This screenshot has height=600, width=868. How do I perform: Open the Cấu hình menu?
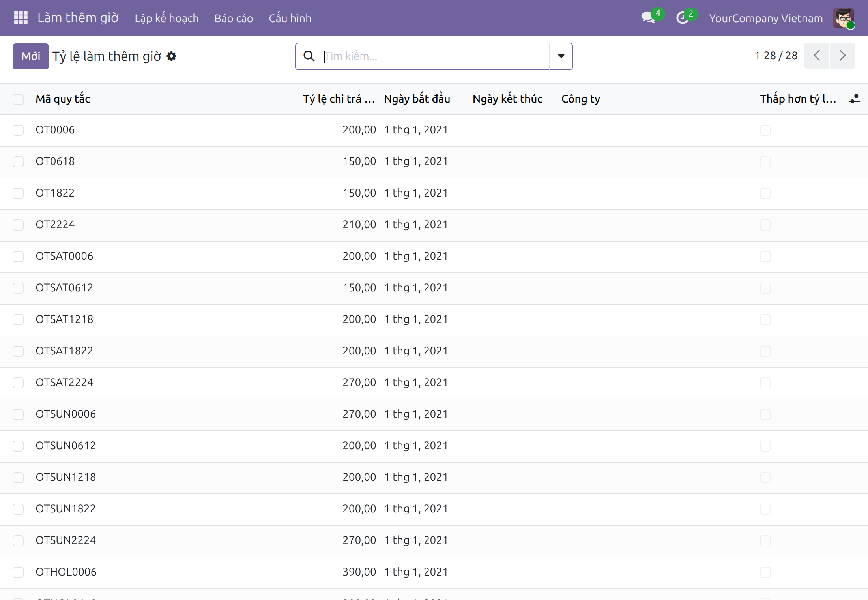[290, 18]
